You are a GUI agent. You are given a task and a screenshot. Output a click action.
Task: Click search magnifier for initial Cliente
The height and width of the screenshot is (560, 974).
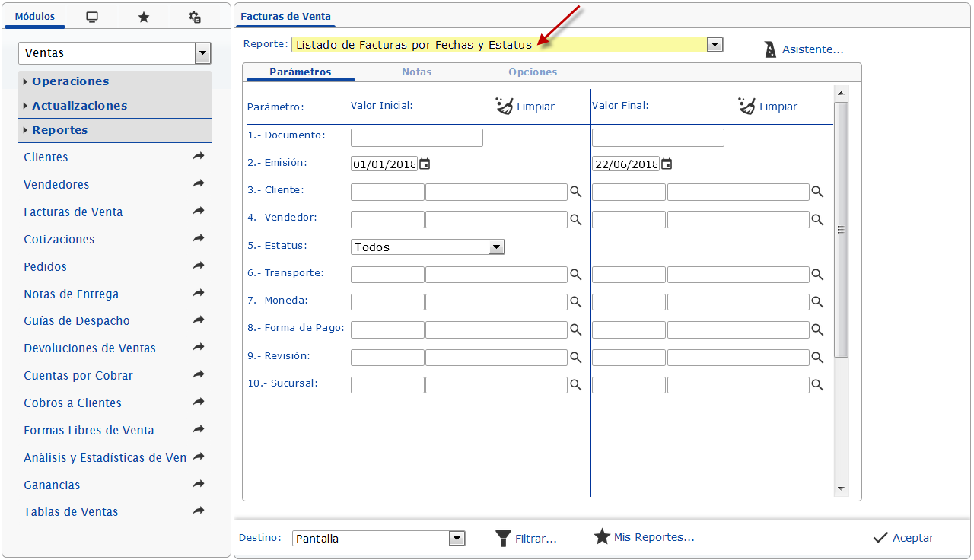pos(576,192)
